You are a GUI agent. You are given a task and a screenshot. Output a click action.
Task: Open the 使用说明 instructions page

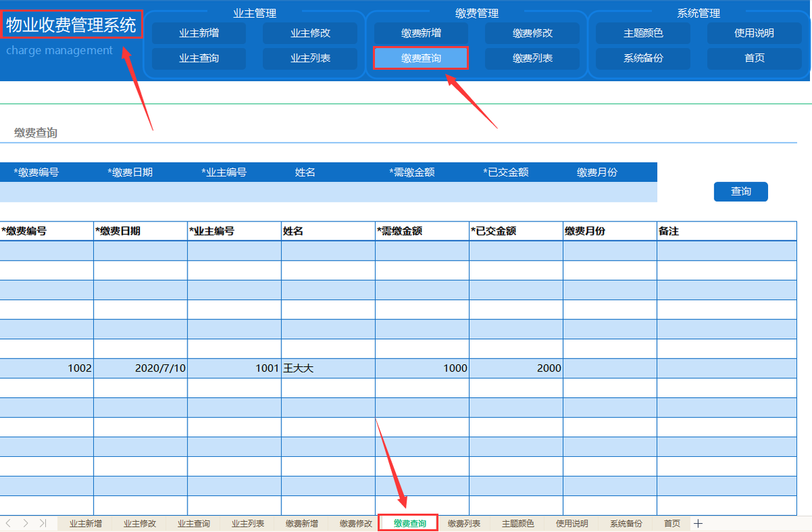click(754, 32)
